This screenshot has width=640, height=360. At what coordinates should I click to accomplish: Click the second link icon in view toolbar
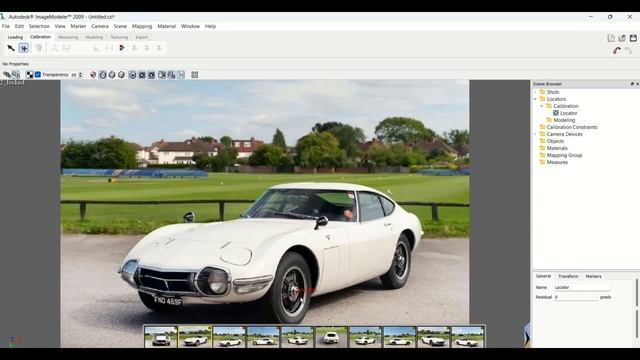16,75
